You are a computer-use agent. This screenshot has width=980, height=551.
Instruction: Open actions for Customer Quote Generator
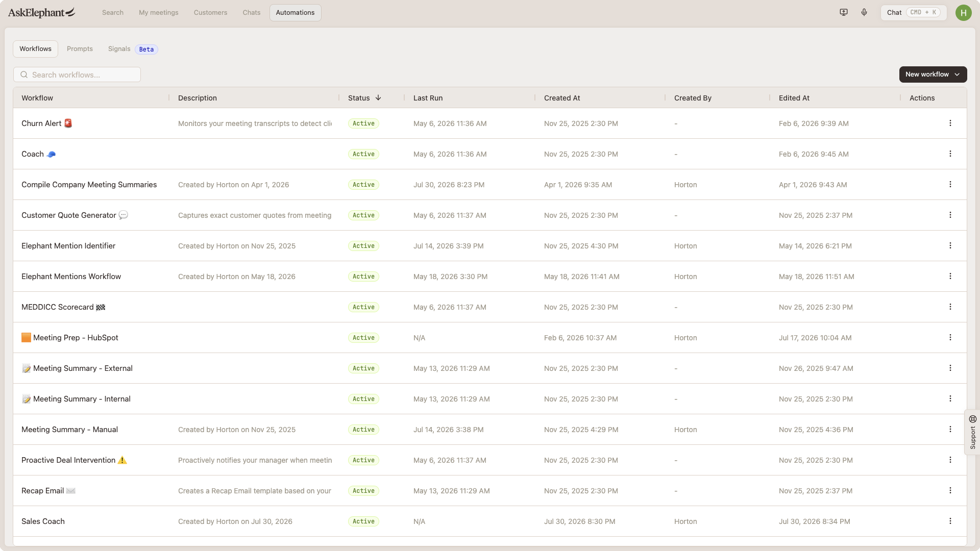tap(950, 215)
